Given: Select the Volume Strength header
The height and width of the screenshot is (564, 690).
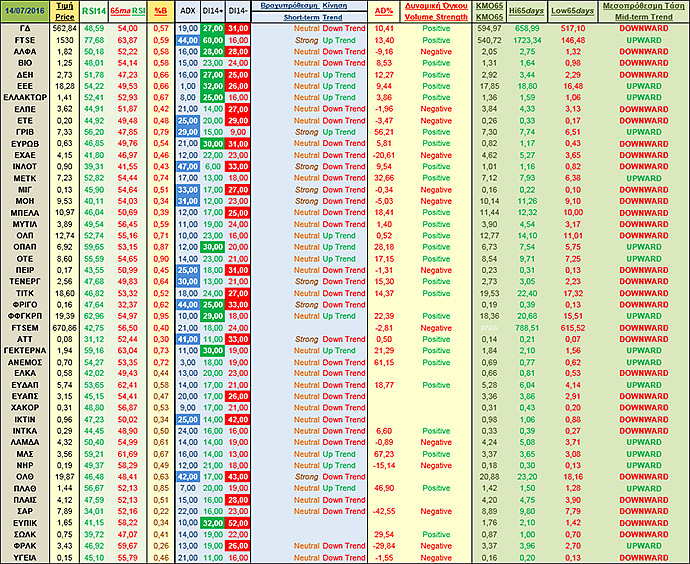Looking at the screenshot, I should (436, 17).
